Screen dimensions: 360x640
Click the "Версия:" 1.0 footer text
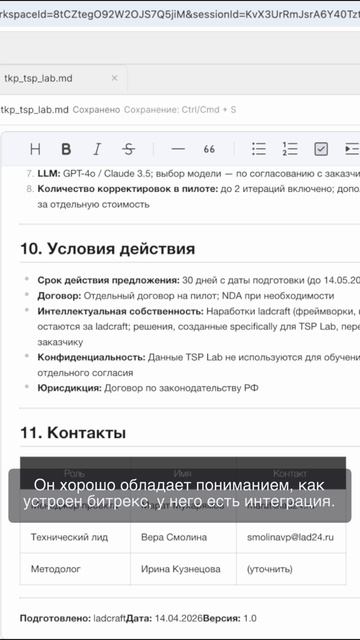point(230,618)
